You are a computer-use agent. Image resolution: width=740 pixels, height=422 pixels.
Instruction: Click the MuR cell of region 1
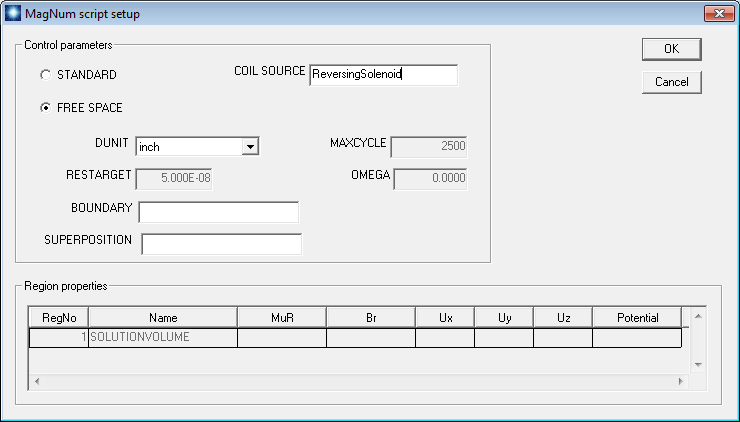pos(281,337)
